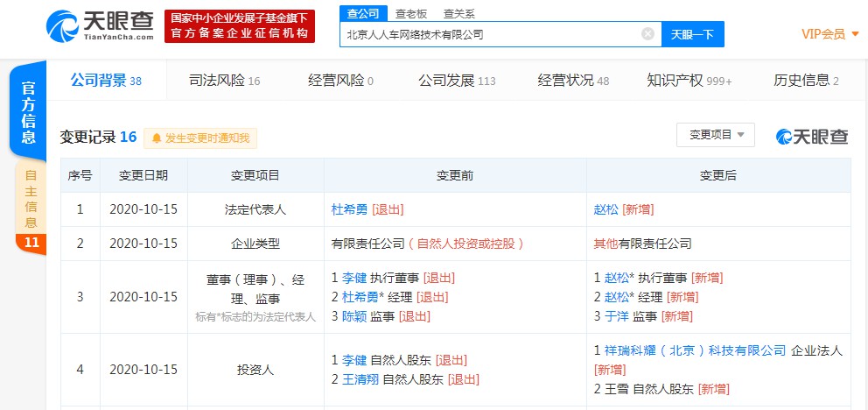Click 其他有限责任公司 text

tap(643, 244)
